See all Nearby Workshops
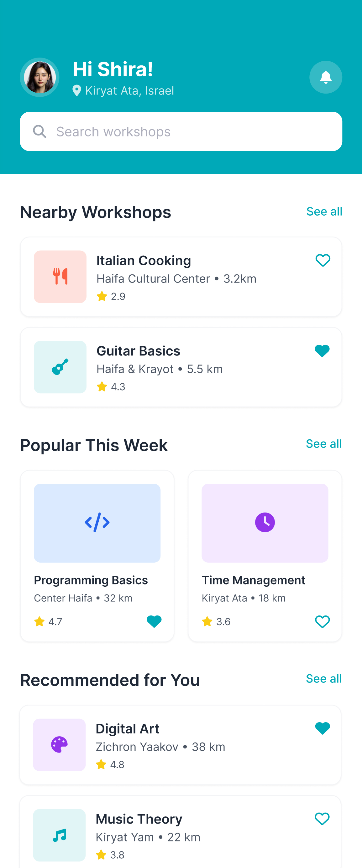Viewport: 362px width, 868px height. tap(324, 212)
